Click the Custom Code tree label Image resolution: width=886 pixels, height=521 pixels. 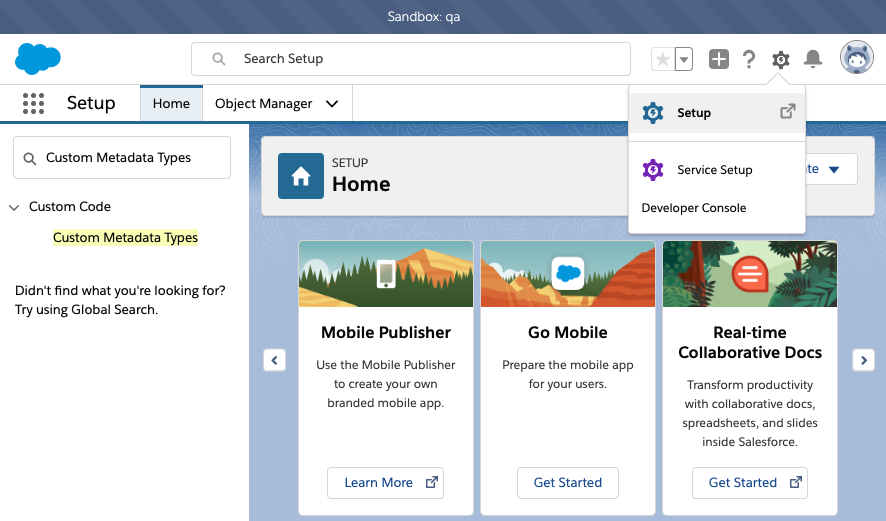(70, 207)
